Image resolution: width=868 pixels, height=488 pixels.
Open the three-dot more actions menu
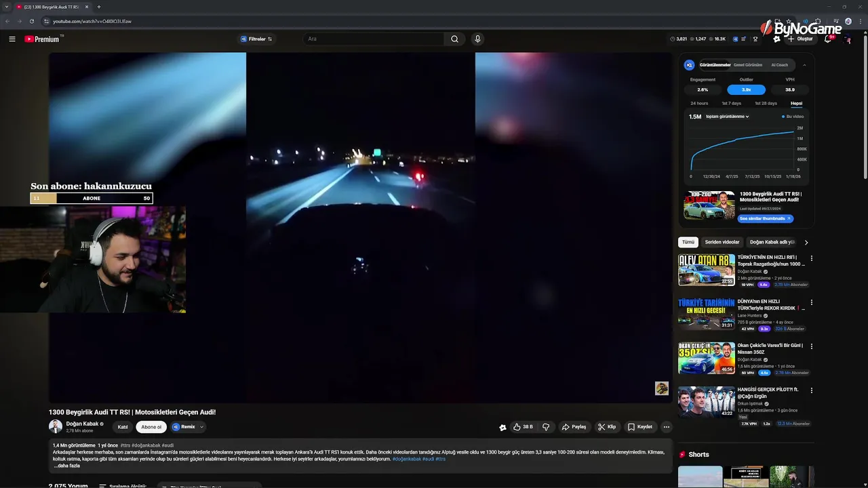point(666,427)
